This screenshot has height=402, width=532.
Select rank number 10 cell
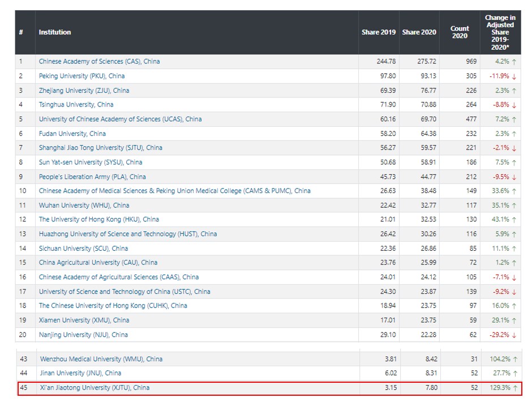click(x=23, y=191)
